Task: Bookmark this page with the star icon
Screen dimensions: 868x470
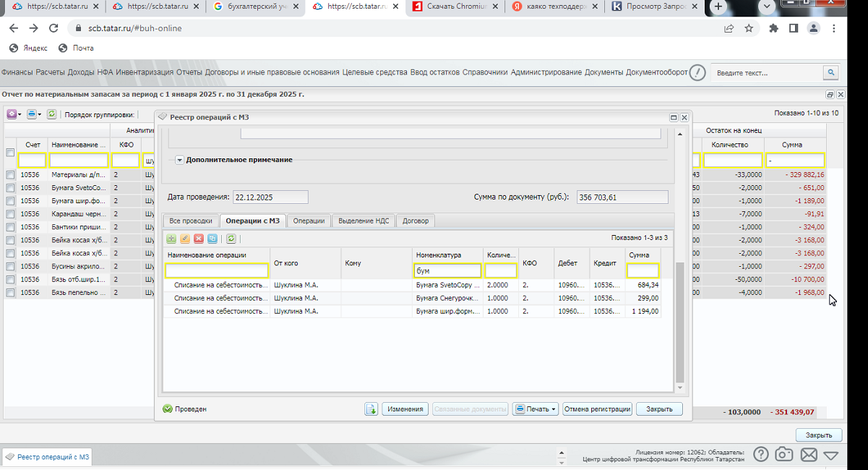Action: pyautogui.click(x=749, y=28)
